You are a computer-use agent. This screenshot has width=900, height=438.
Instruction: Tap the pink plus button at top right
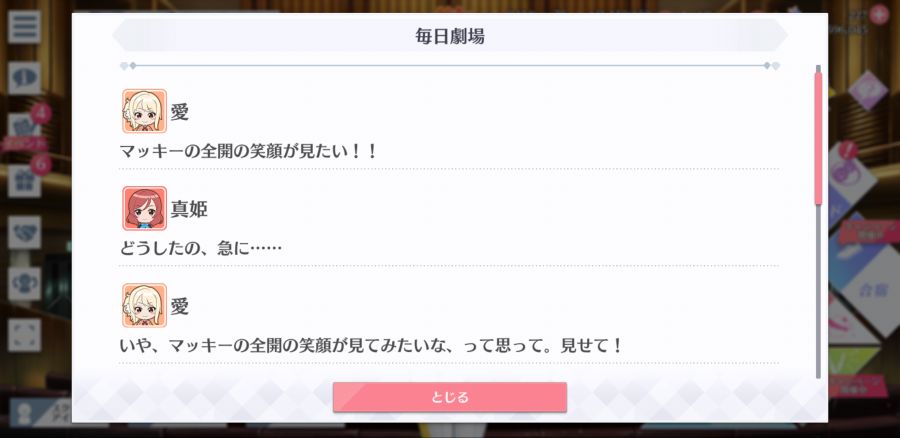coord(879,14)
